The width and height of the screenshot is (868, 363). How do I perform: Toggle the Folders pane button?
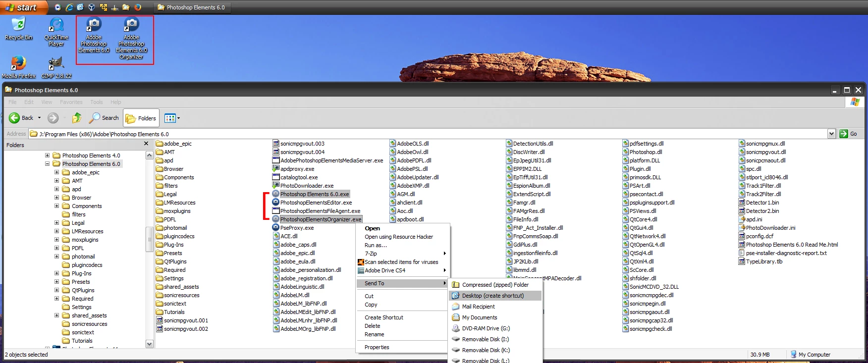(x=141, y=118)
